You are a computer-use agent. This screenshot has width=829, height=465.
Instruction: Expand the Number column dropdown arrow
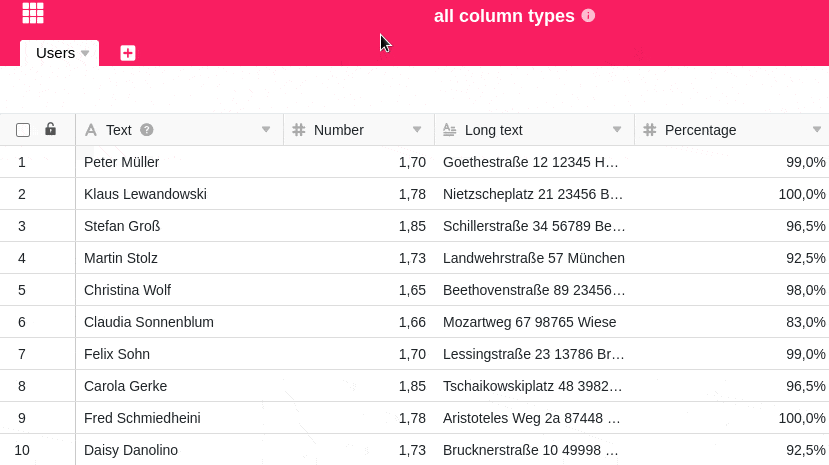point(417,130)
